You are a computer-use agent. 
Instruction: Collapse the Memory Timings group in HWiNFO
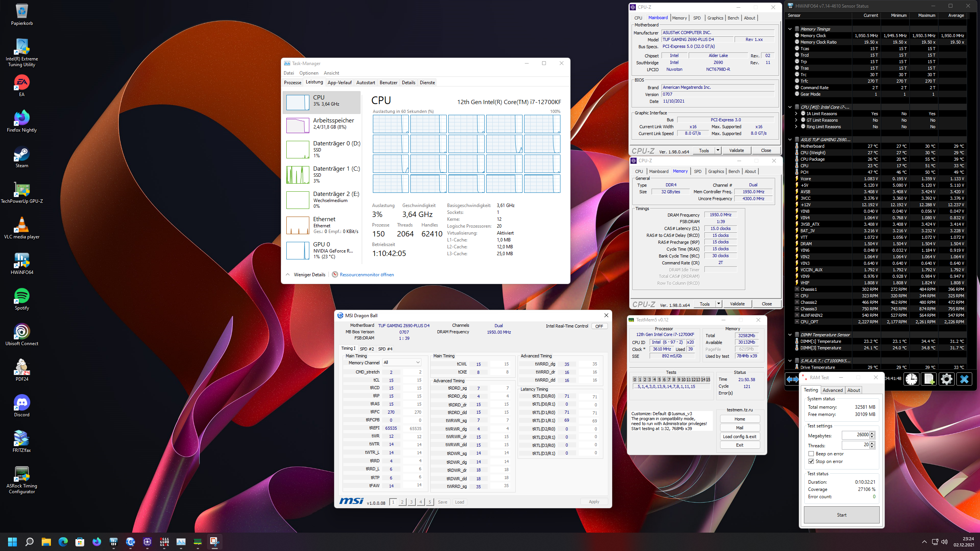pos(790,29)
